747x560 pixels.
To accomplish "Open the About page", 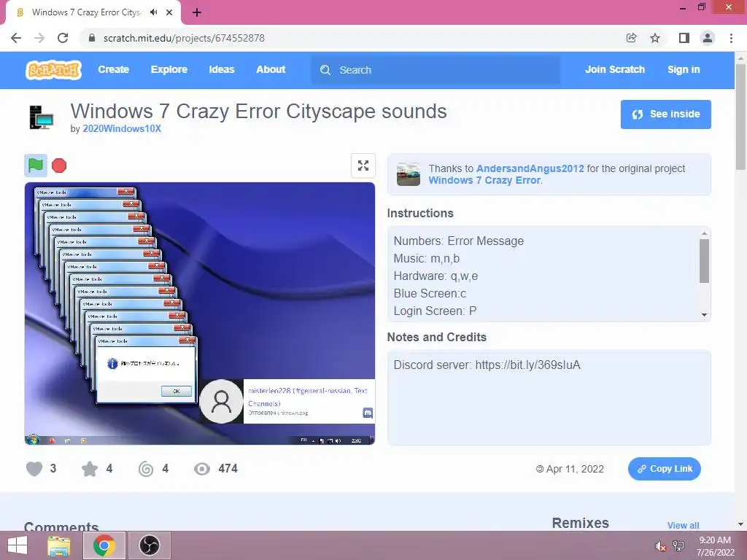I will [x=271, y=69].
